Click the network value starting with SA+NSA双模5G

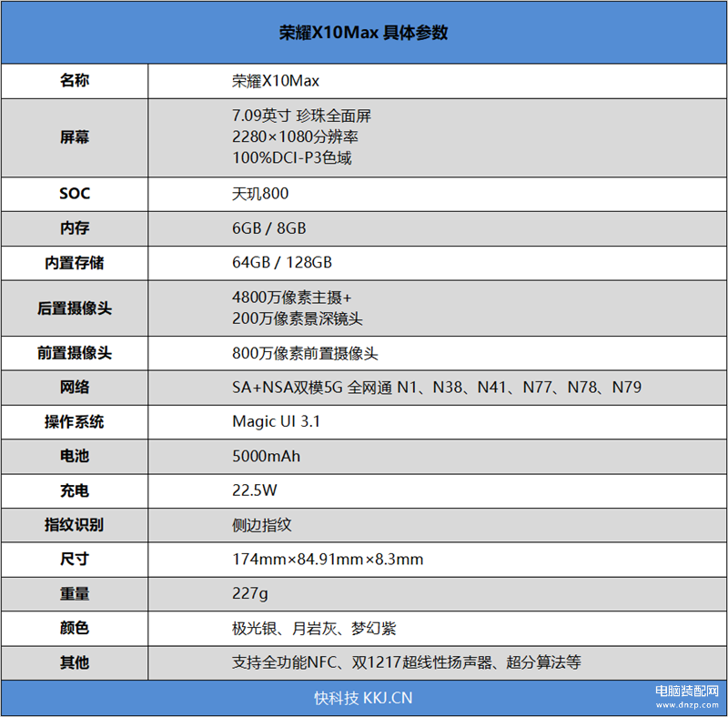(437, 387)
